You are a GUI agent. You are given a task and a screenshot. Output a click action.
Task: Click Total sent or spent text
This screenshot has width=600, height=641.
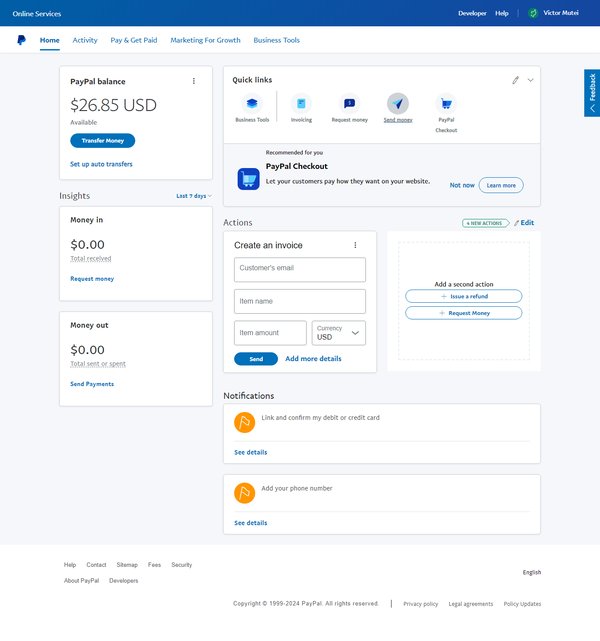(x=98, y=364)
